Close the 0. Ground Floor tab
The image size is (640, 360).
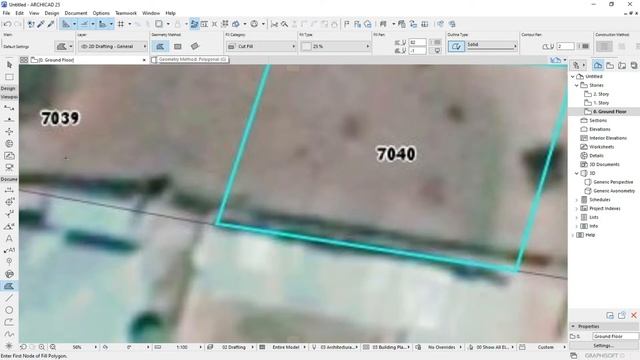[144, 60]
